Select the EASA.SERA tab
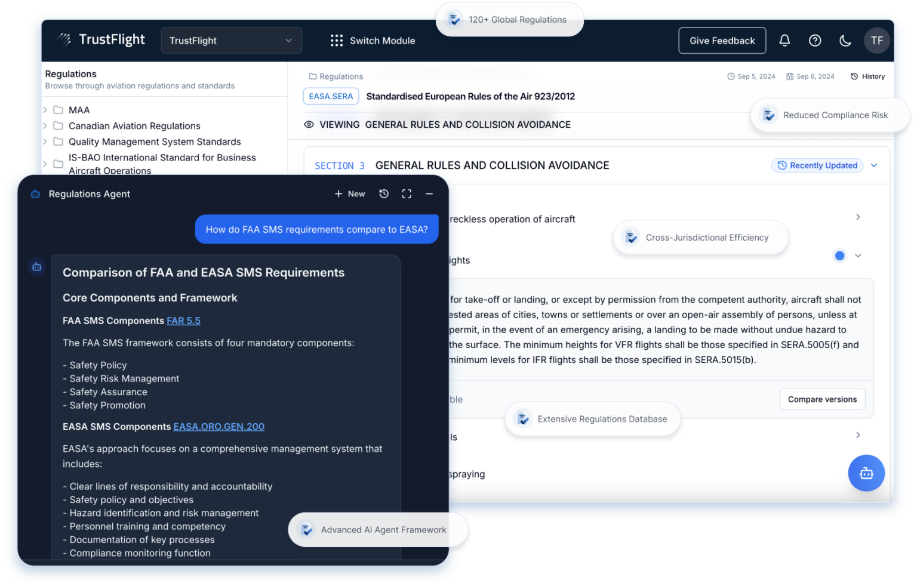Screen dimensions: 917x588 pos(331,96)
